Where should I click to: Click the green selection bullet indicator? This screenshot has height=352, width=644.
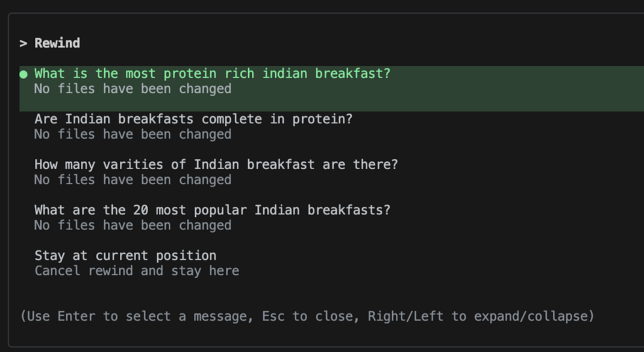click(x=23, y=74)
